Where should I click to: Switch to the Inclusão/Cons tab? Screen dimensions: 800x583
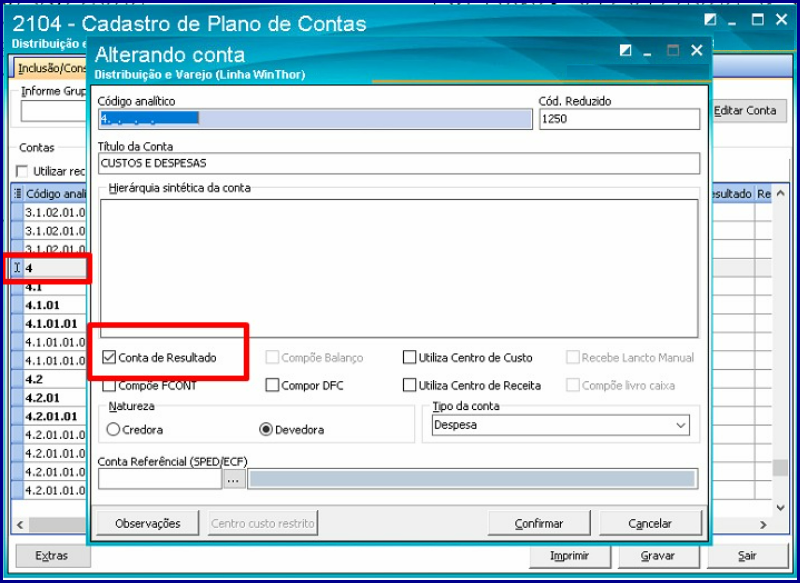(x=50, y=68)
